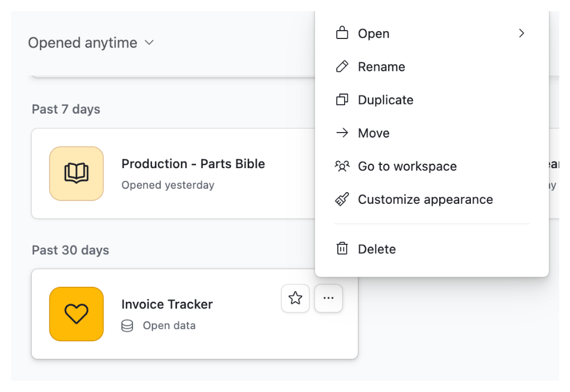Click the partially hidden card right of the menu
Image resolution: width=570 pixels, height=392 pixels.
[553, 174]
